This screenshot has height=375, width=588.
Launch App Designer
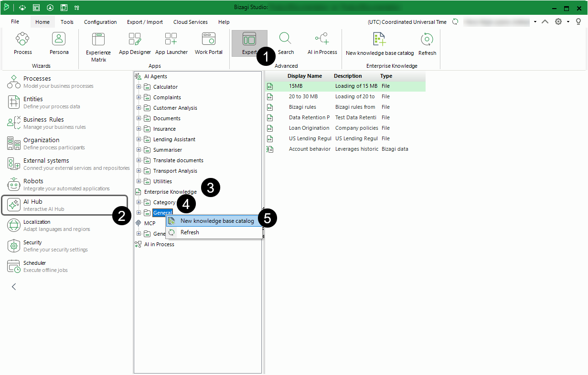point(135,44)
